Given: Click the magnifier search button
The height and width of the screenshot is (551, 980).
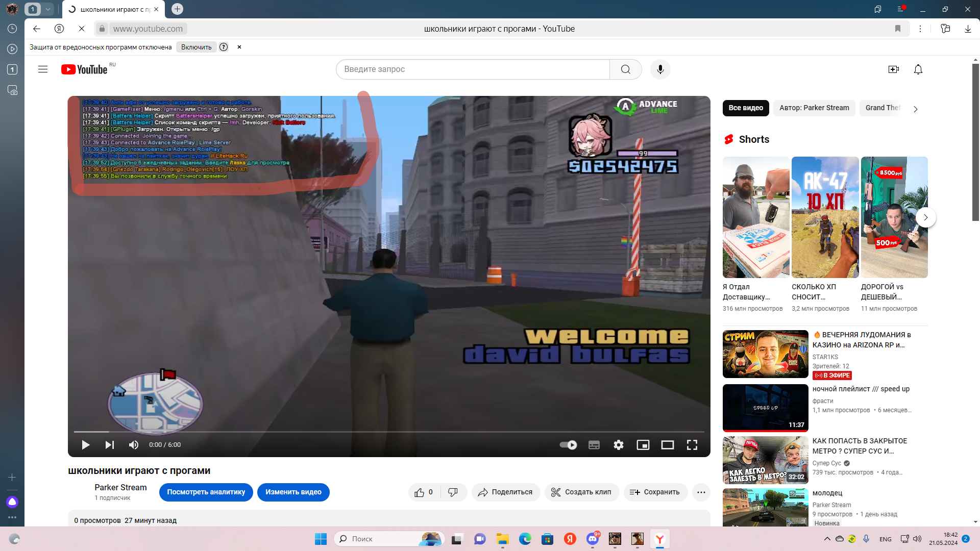Looking at the screenshot, I should 625,69.
